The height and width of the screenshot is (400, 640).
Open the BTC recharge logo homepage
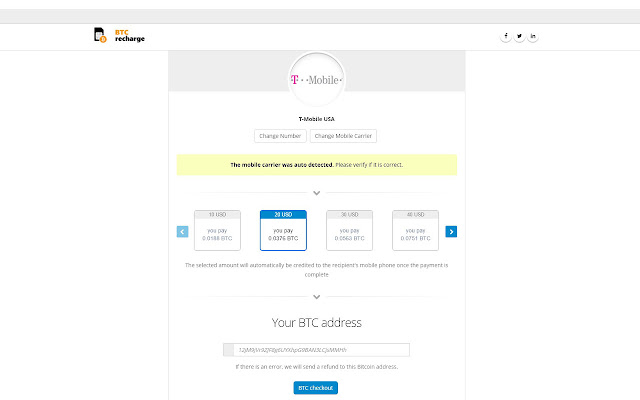click(x=119, y=36)
